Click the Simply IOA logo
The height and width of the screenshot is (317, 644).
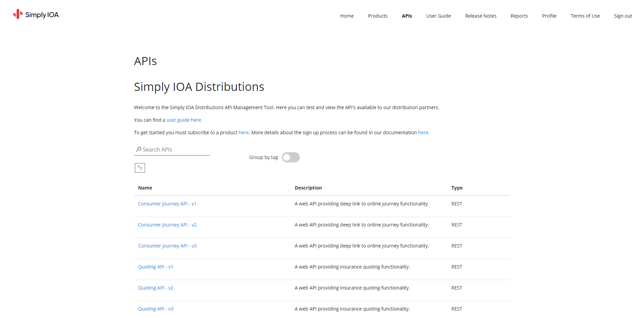tap(36, 14)
